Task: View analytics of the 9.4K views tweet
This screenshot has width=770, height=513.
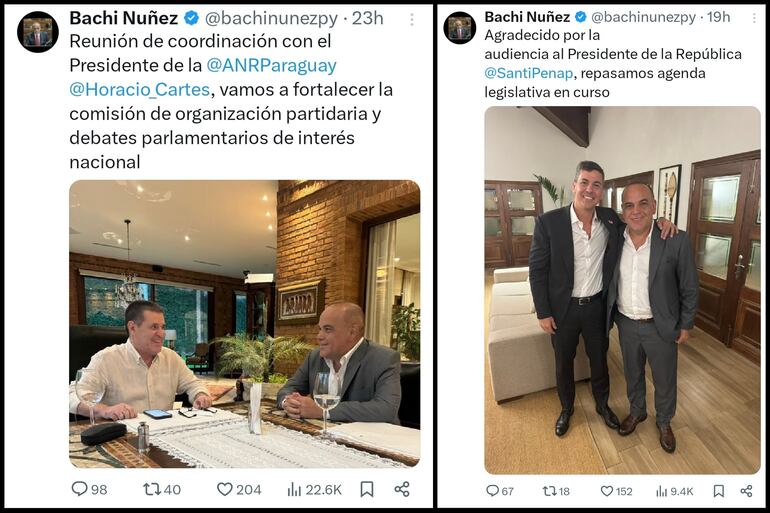Action: [662, 491]
